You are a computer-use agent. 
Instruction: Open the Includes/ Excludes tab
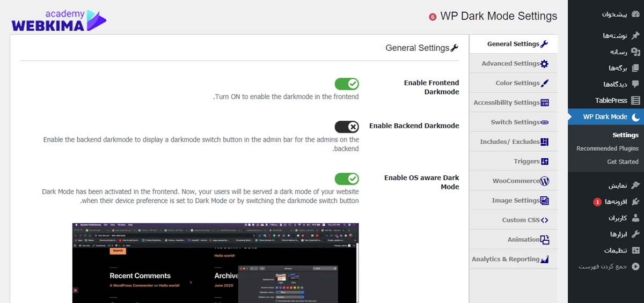514,142
